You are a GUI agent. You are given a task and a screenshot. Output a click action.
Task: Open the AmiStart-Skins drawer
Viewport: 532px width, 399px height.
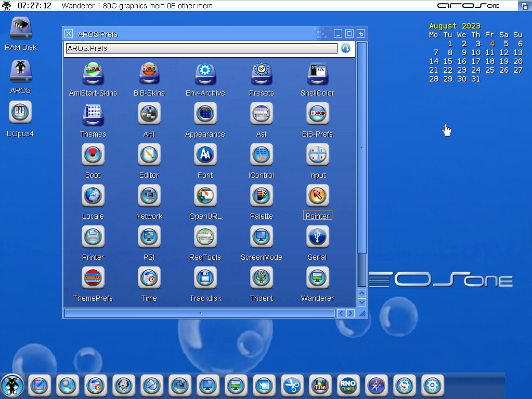tap(93, 74)
